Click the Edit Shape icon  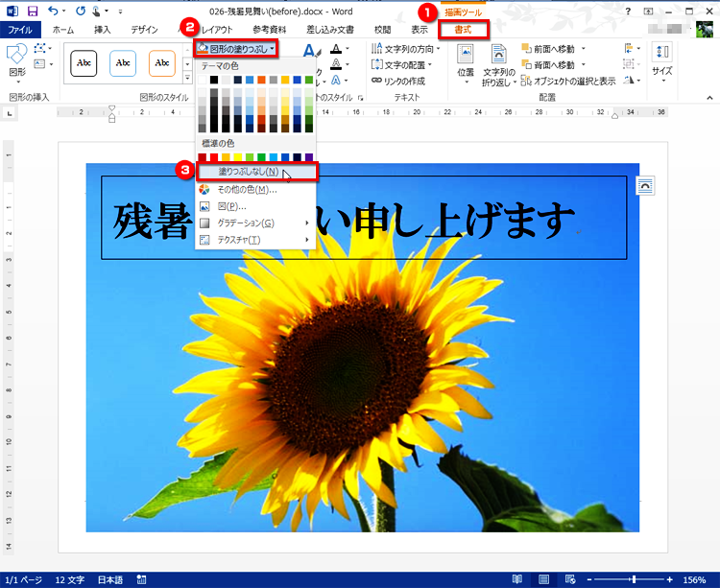point(40,48)
